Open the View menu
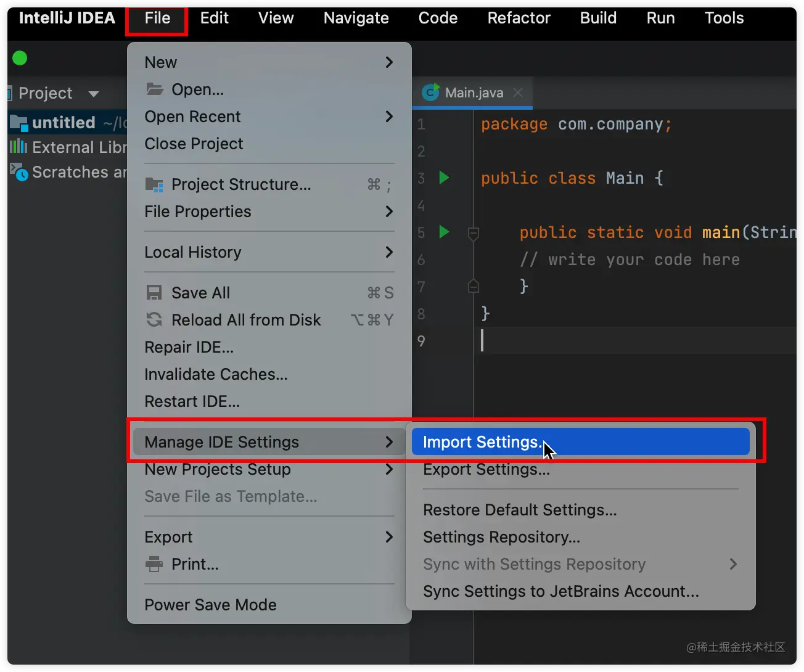The width and height of the screenshot is (804, 672). pos(276,18)
